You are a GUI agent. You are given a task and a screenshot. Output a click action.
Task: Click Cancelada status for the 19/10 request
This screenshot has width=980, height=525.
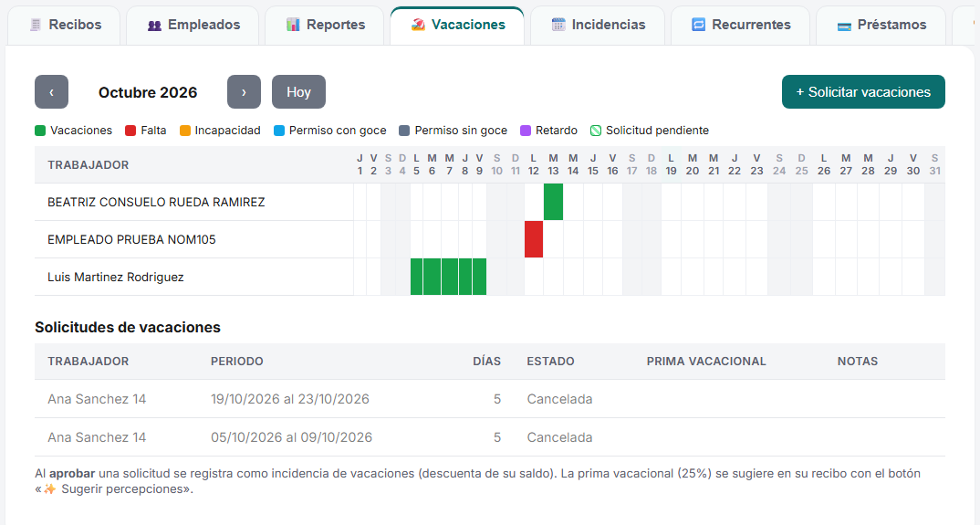559,399
